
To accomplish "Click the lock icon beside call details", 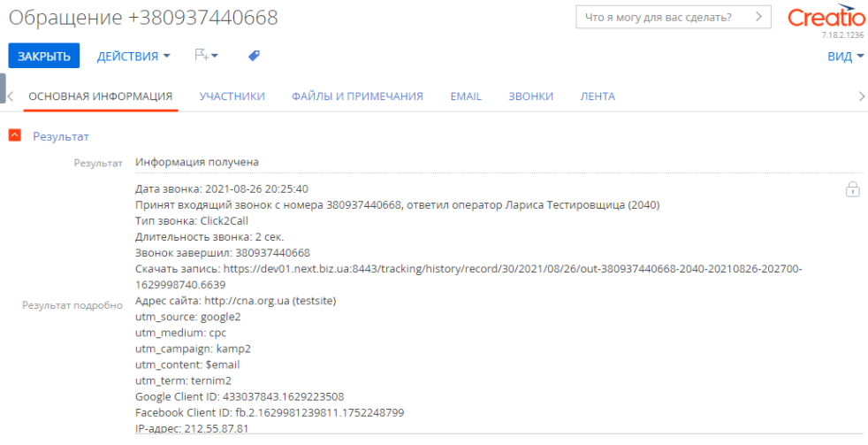I will 852,189.
